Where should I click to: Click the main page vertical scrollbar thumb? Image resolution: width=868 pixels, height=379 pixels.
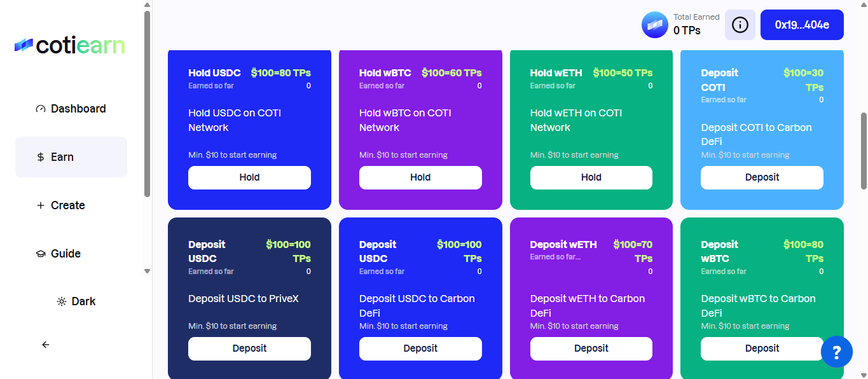864,150
